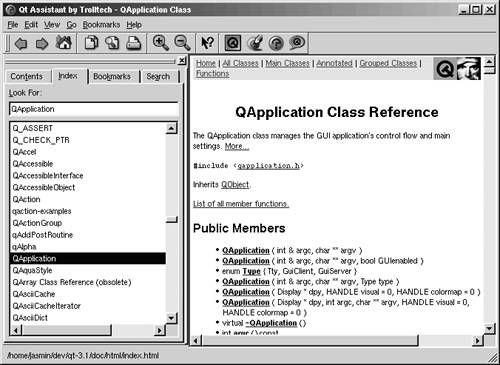Open the Go menu

tap(71, 25)
